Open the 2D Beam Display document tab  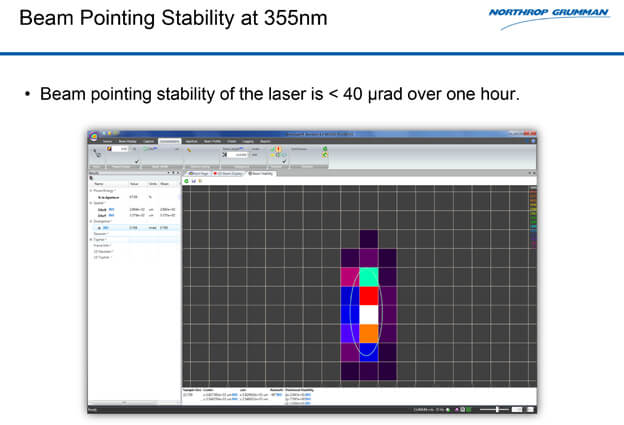228,173
